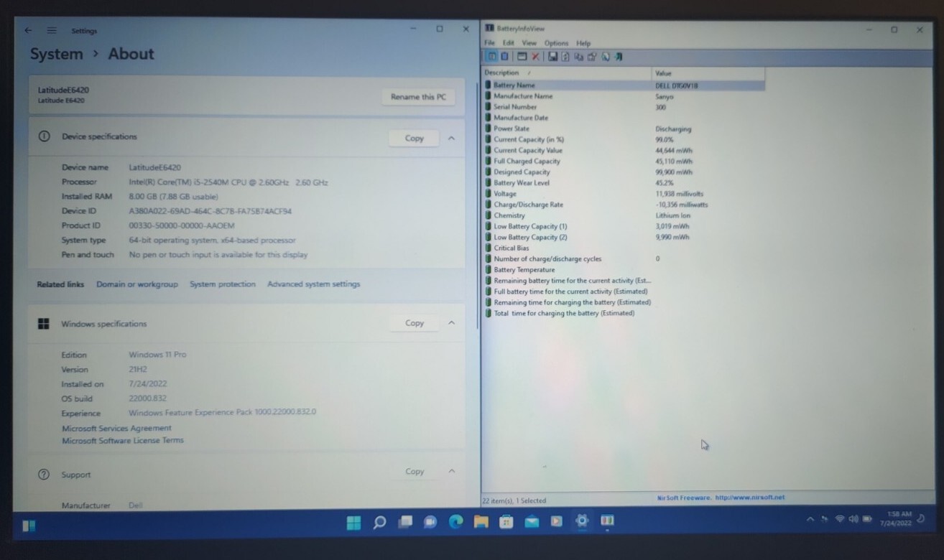Collapse the Support section chevron
944x560 pixels.
pos(451,471)
